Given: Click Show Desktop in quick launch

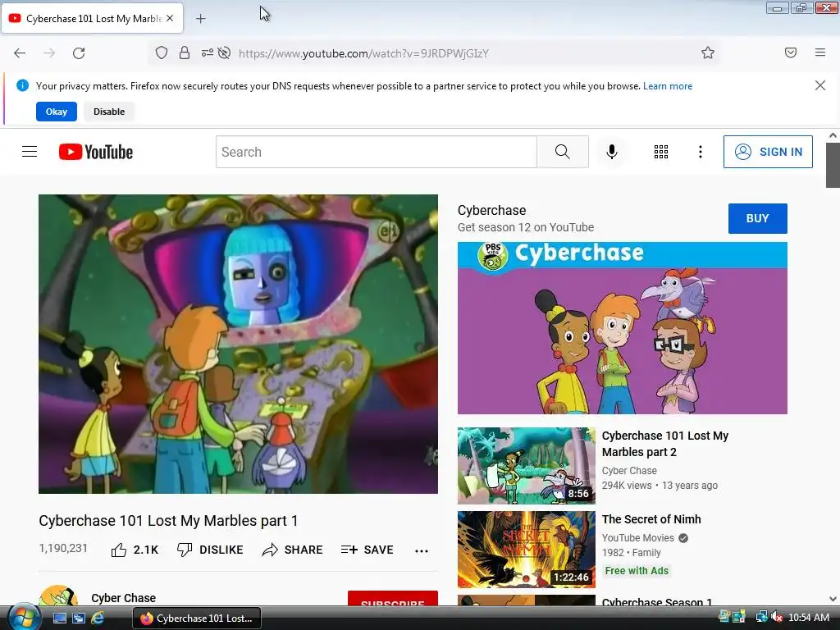Looking at the screenshot, I should [59, 619].
